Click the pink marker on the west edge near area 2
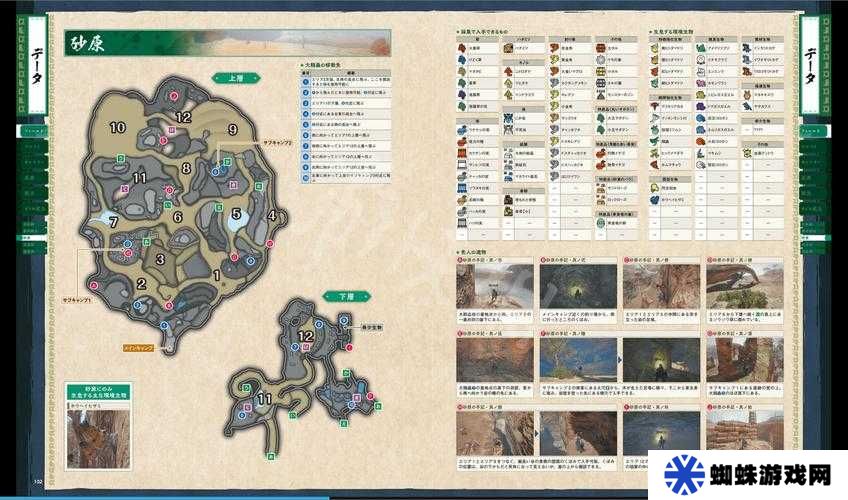This screenshot has width=848, height=500. click(94, 285)
